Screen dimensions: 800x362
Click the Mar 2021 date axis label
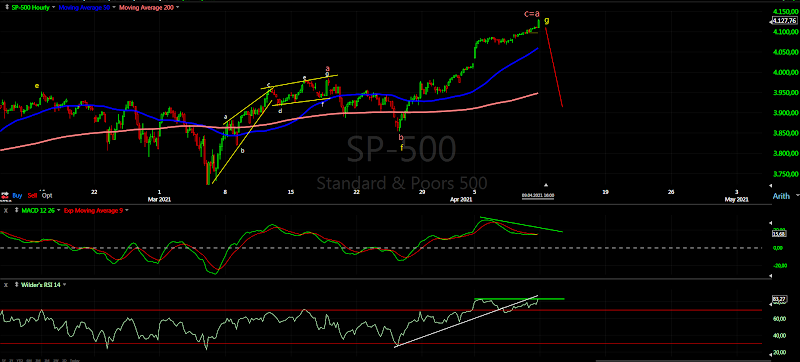(x=159, y=200)
